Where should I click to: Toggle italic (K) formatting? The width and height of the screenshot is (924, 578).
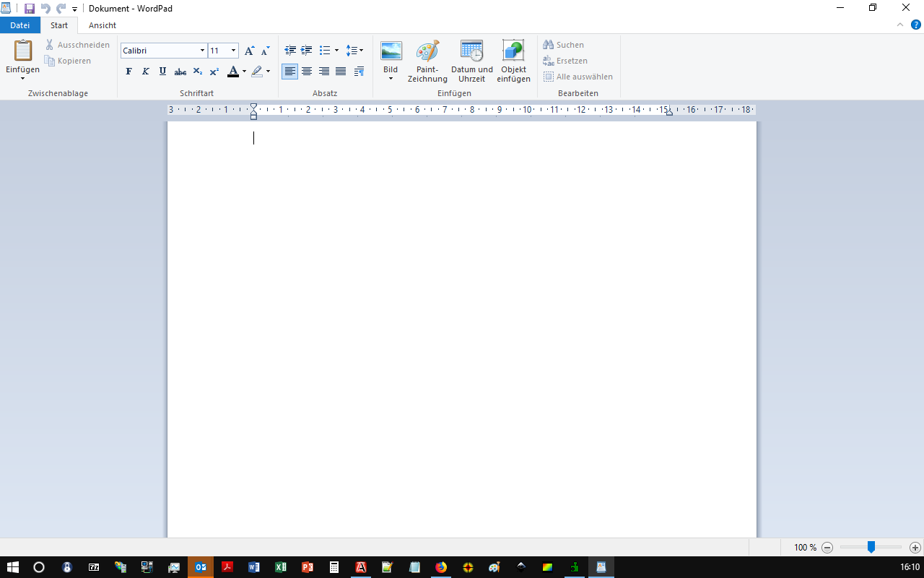click(145, 72)
